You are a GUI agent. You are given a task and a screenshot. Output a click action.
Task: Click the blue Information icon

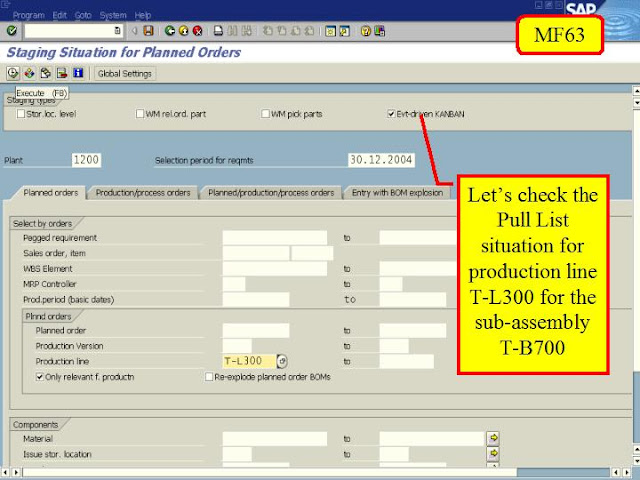pos(78,73)
